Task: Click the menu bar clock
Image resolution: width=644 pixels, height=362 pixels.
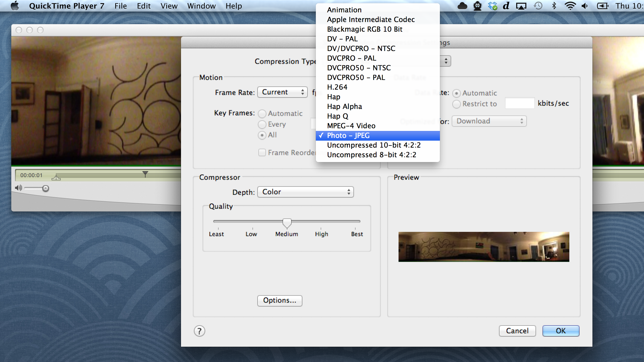Action: (x=629, y=6)
